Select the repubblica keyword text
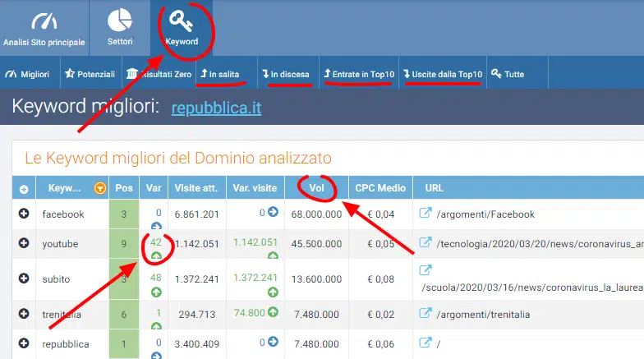Screen dimensions: 644x359 (x=66, y=343)
